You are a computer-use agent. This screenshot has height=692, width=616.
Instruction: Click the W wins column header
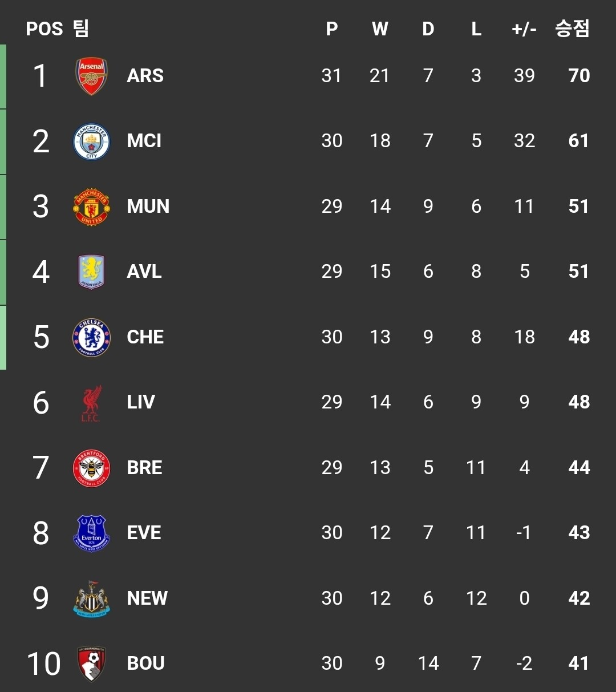pyautogui.click(x=380, y=29)
